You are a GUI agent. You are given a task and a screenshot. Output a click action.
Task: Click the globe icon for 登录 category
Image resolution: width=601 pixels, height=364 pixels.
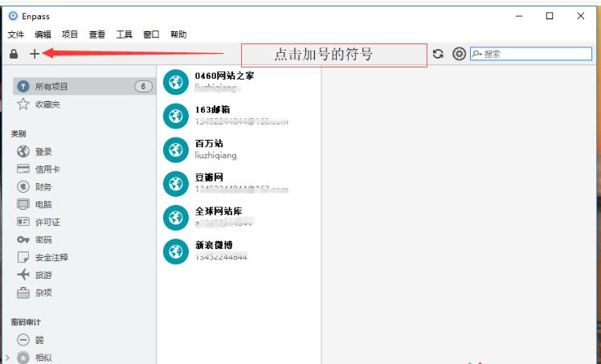click(23, 151)
